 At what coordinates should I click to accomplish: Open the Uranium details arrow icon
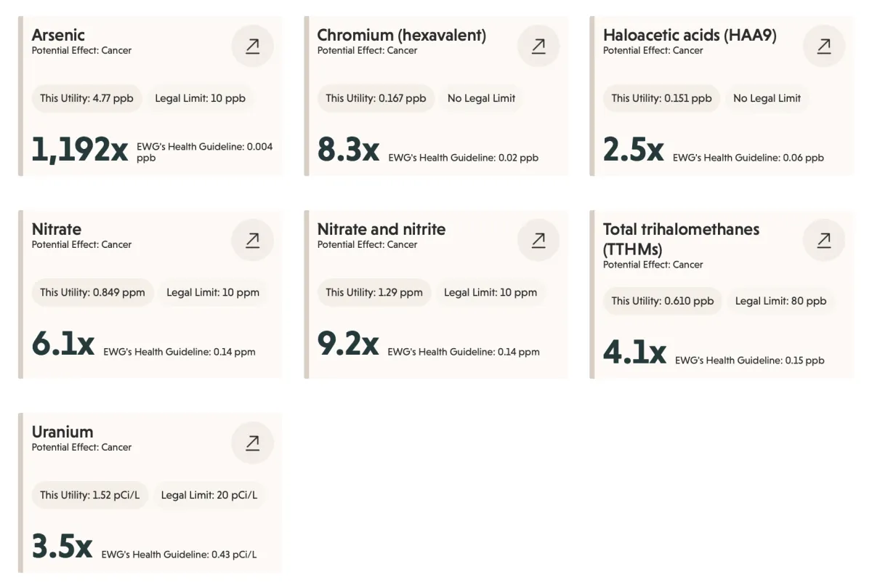click(252, 443)
